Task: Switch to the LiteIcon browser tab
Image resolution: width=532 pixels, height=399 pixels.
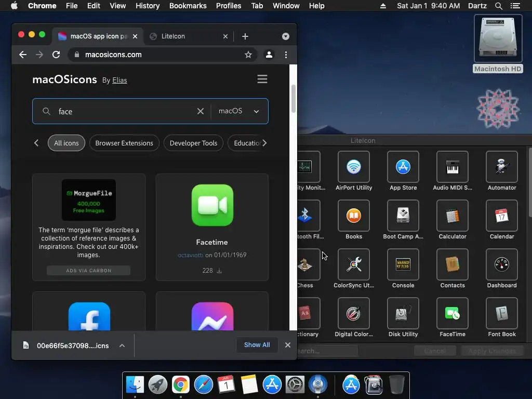Action: coord(188,36)
